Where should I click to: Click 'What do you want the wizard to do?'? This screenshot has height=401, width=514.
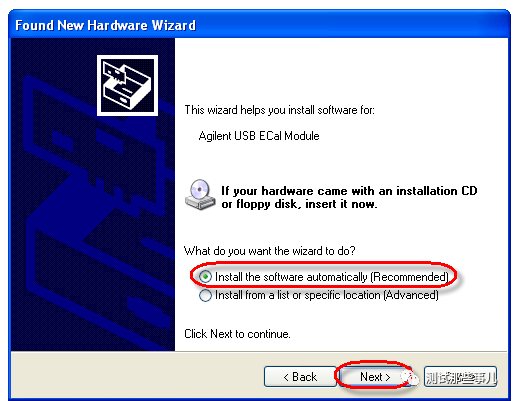(x=270, y=251)
